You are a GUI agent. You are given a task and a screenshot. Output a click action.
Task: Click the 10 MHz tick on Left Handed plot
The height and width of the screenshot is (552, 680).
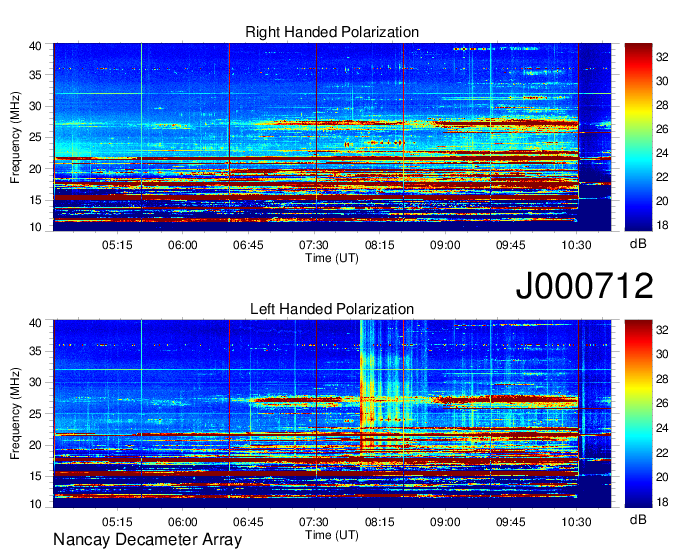[35, 504]
